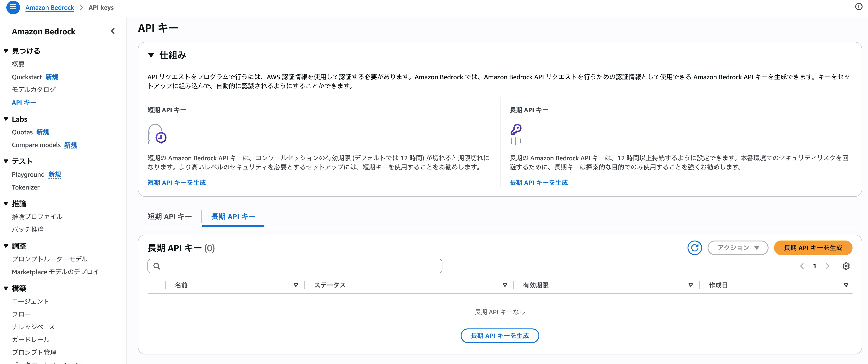This screenshot has height=364, width=868.
Task: Open the 有効期限 column sort dropdown
Action: [690, 285]
